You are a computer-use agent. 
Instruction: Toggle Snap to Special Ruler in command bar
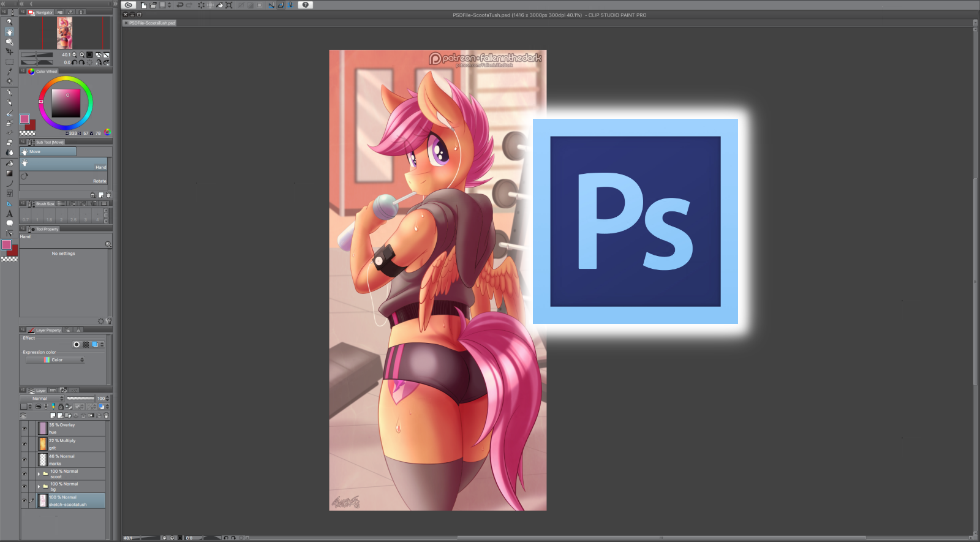pyautogui.click(x=281, y=5)
